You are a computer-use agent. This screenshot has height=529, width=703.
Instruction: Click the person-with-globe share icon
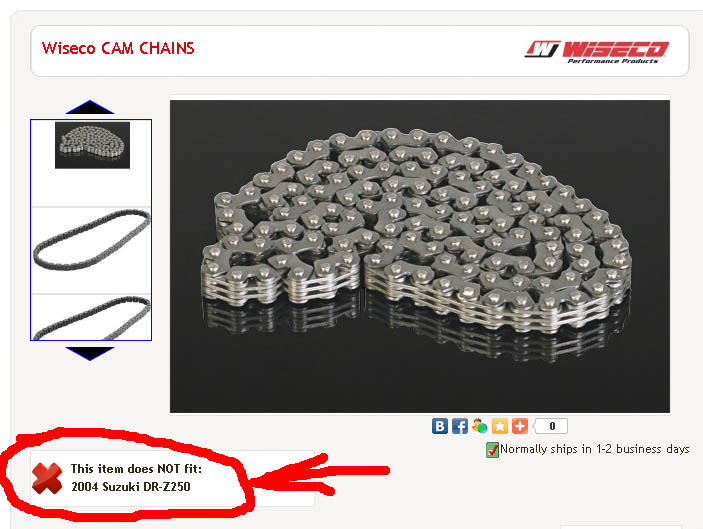(x=479, y=426)
